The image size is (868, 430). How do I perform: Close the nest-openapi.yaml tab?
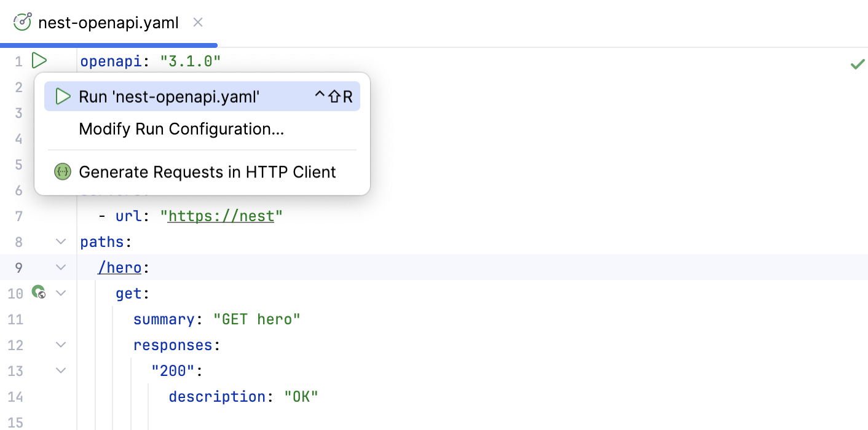tap(197, 21)
